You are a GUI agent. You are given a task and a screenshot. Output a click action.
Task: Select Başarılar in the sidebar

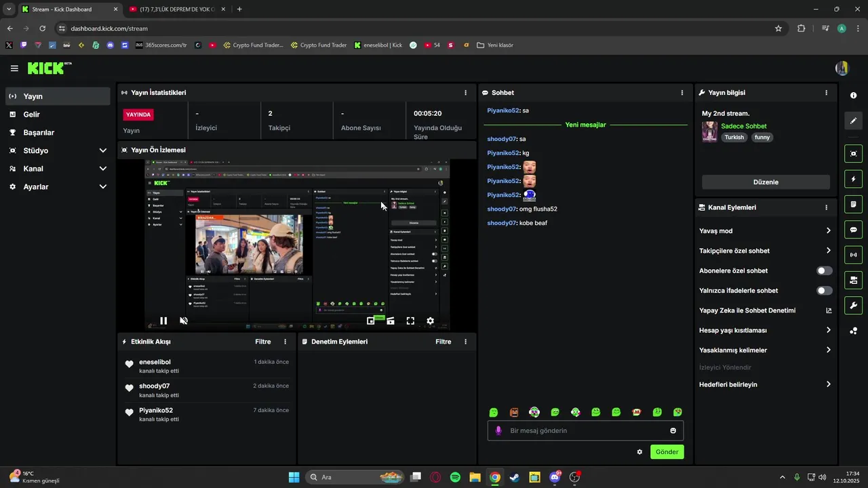pos(58,133)
